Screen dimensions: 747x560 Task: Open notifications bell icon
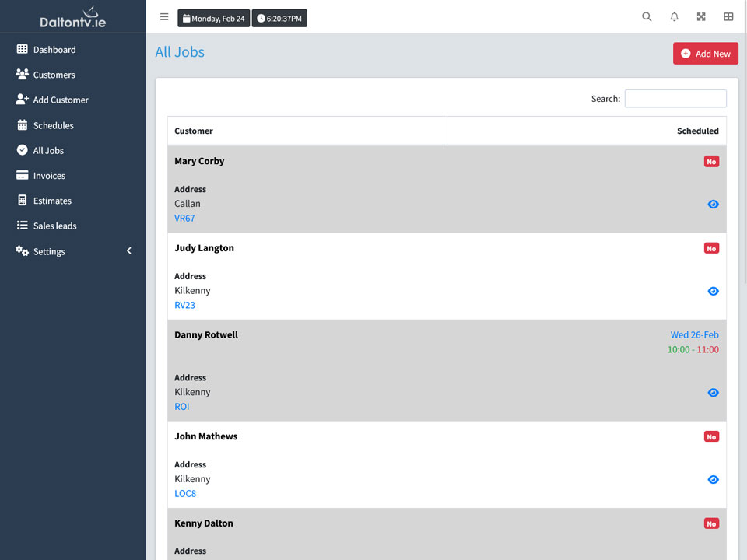[674, 17]
